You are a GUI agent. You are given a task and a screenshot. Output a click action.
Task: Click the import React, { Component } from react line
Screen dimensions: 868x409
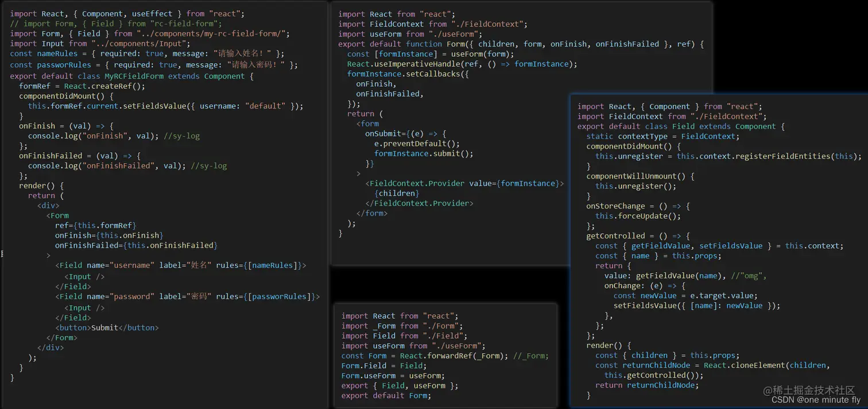point(669,106)
